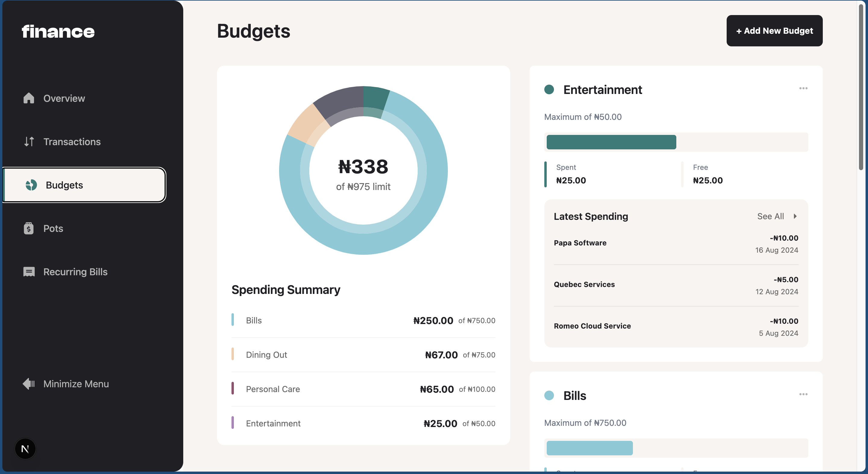868x474 pixels.
Task: Open Bills budget ellipsis menu
Action: (803, 394)
